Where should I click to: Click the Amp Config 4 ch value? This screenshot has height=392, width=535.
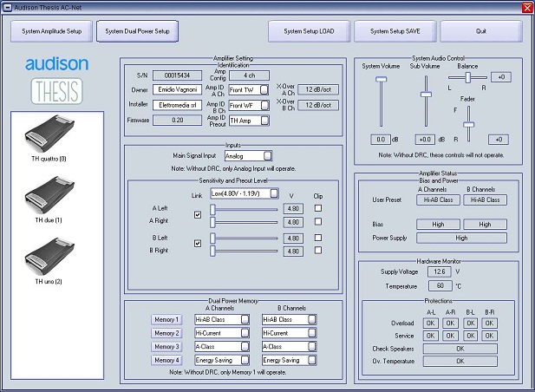click(x=250, y=75)
